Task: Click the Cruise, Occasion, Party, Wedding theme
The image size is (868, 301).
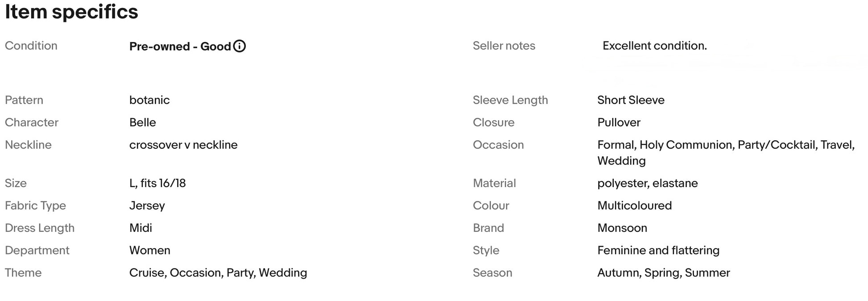Action: point(218,272)
